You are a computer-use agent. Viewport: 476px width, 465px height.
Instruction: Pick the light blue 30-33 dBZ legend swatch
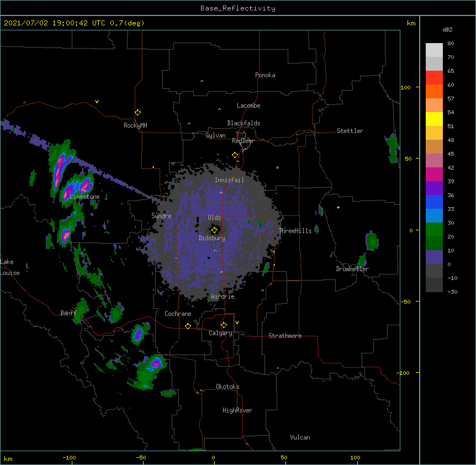pos(434,215)
